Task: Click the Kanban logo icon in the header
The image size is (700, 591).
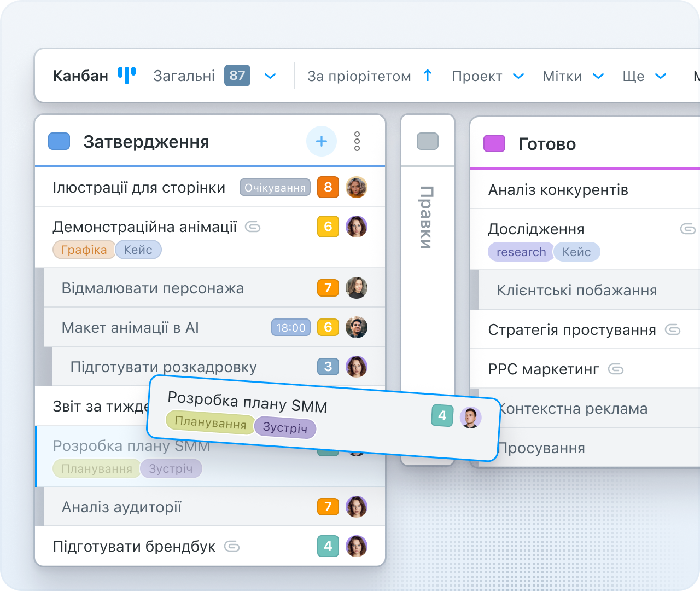Action: click(x=126, y=76)
